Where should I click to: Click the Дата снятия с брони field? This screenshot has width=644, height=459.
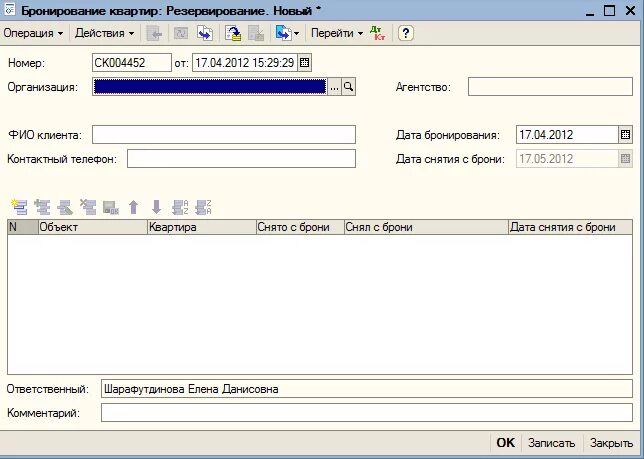(567, 159)
